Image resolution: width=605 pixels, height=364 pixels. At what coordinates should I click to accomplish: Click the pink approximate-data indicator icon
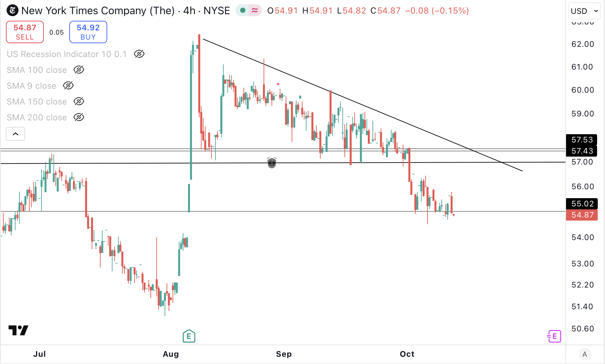pyautogui.click(x=255, y=11)
